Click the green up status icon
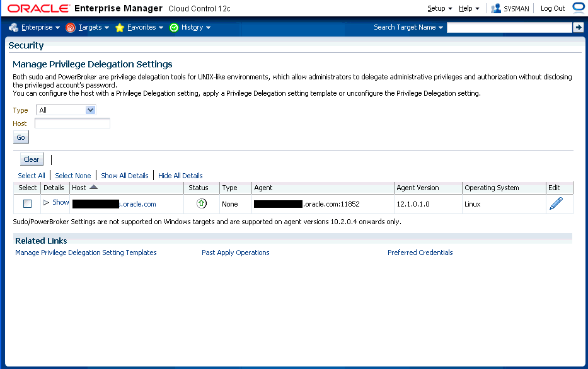This screenshot has height=369, width=588. click(202, 203)
